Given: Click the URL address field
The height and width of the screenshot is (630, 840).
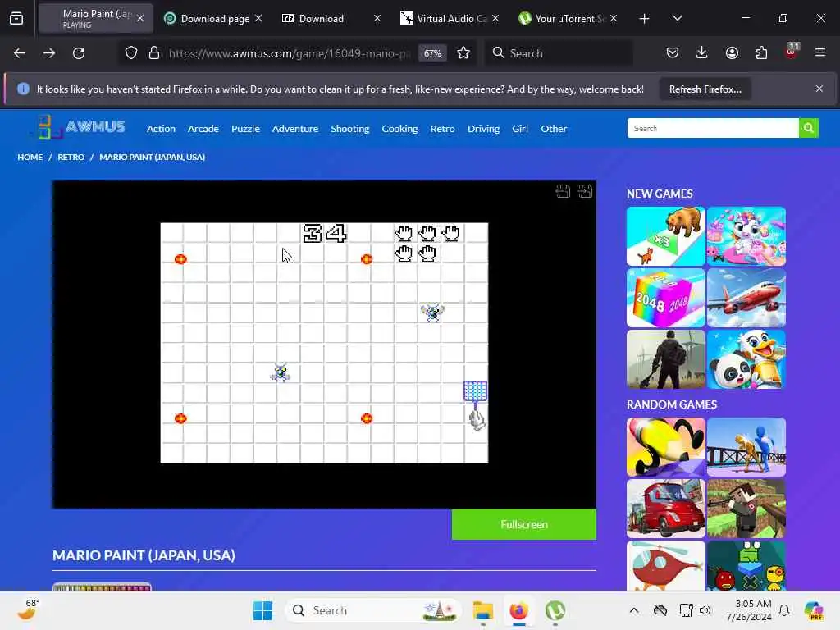Looking at the screenshot, I should (290, 53).
